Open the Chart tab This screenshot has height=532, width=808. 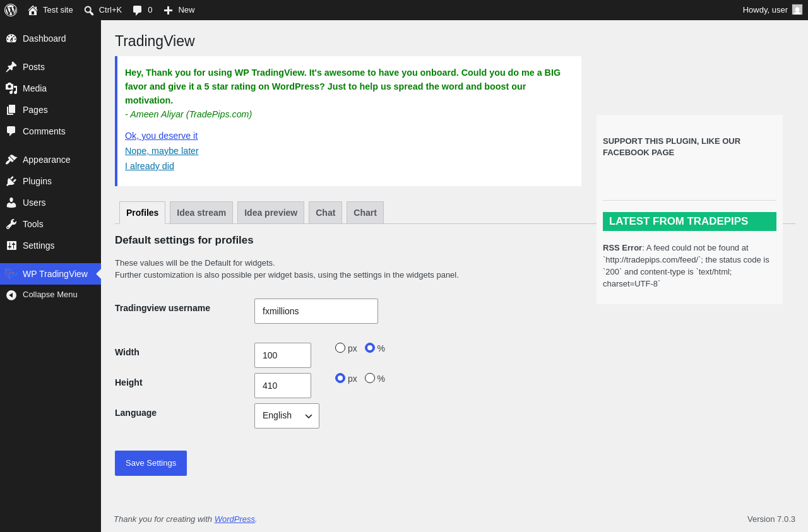(x=365, y=213)
